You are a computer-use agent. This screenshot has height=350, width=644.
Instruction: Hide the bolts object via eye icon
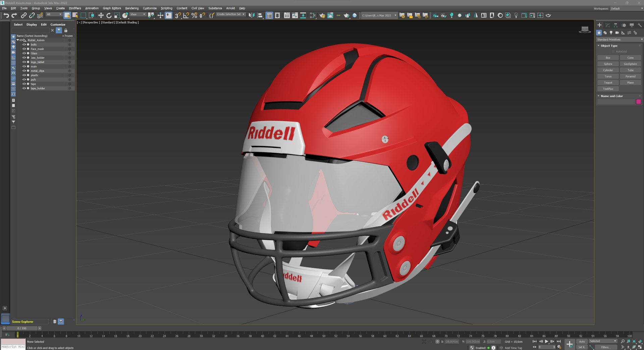[24, 45]
